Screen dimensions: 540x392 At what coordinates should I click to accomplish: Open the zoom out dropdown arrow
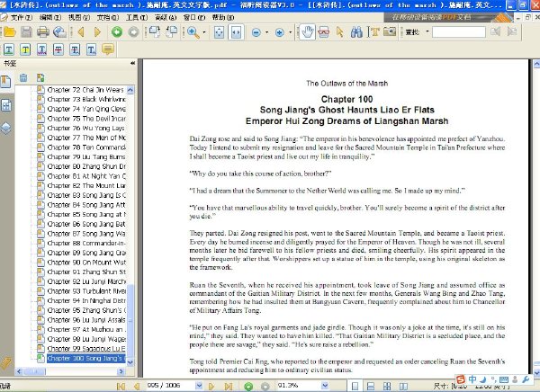coord(266,32)
